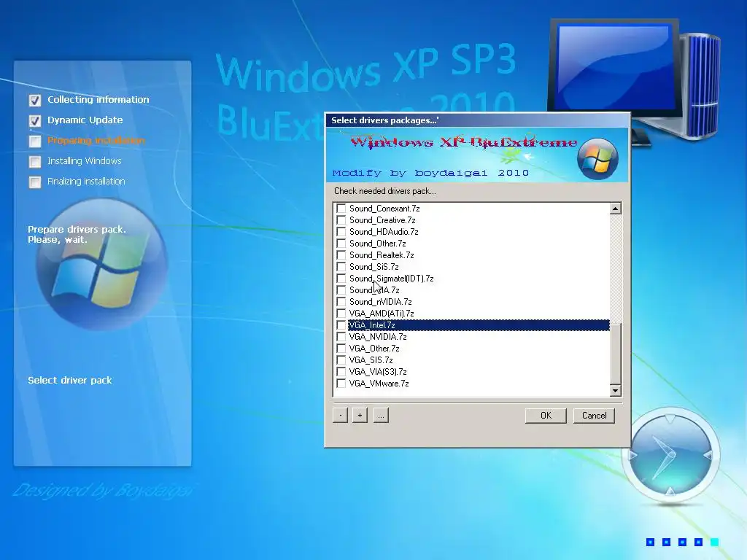Click the Select driver pack status text
The height and width of the screenshot is (560, 747).
point(69,380)
